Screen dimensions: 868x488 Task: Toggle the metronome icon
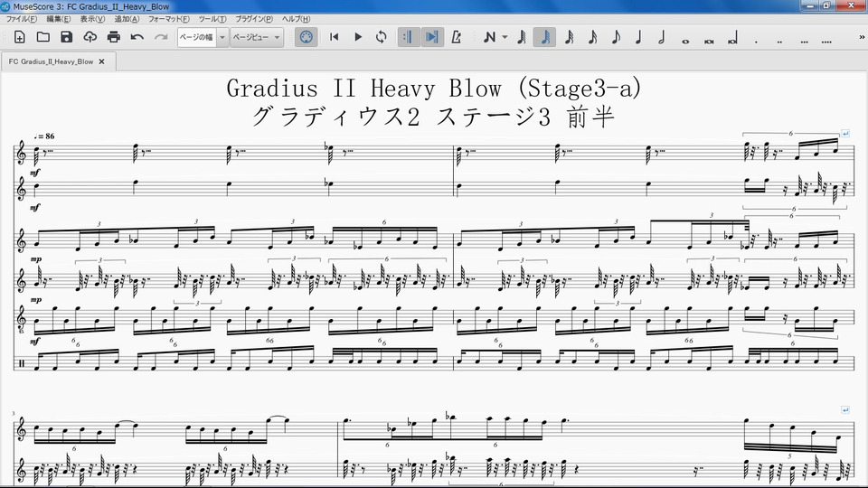click(x=456, y=37)
